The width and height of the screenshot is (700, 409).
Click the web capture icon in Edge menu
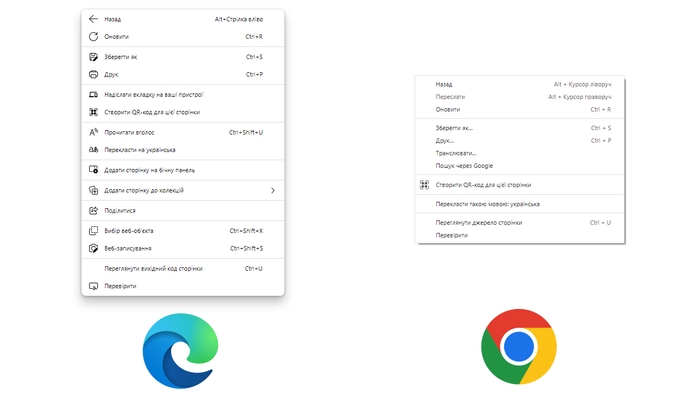pyautogui.click(x=93, y=248)
